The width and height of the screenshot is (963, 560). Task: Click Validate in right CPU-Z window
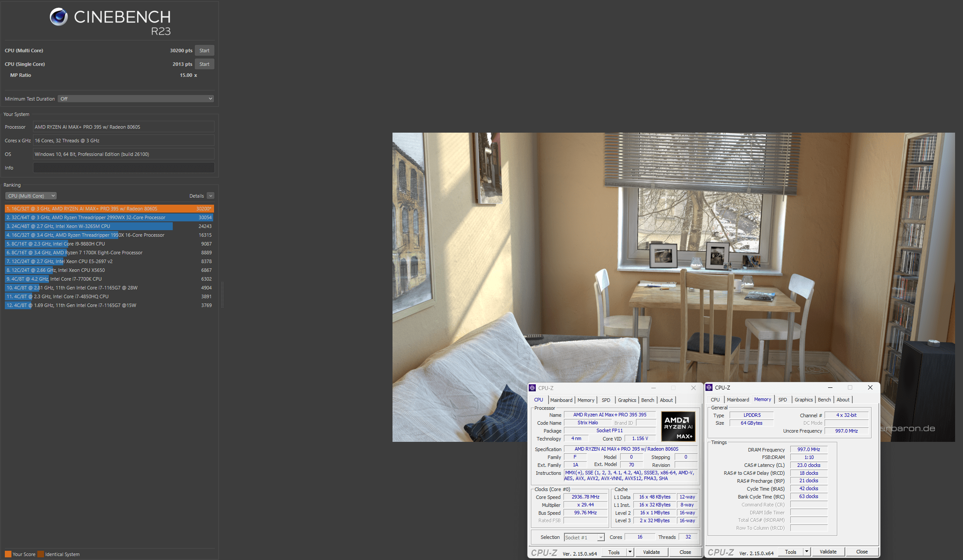[x=828, y=552]
